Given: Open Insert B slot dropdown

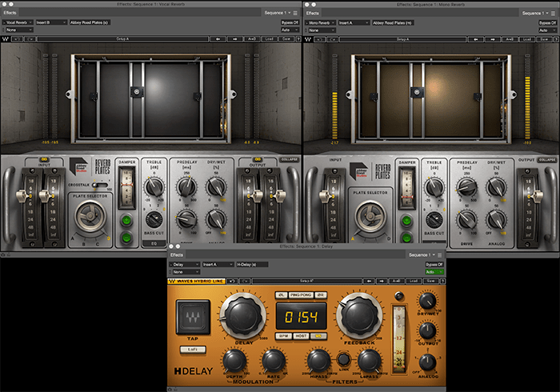Looking at the screenshot, I should pos(51,22).
